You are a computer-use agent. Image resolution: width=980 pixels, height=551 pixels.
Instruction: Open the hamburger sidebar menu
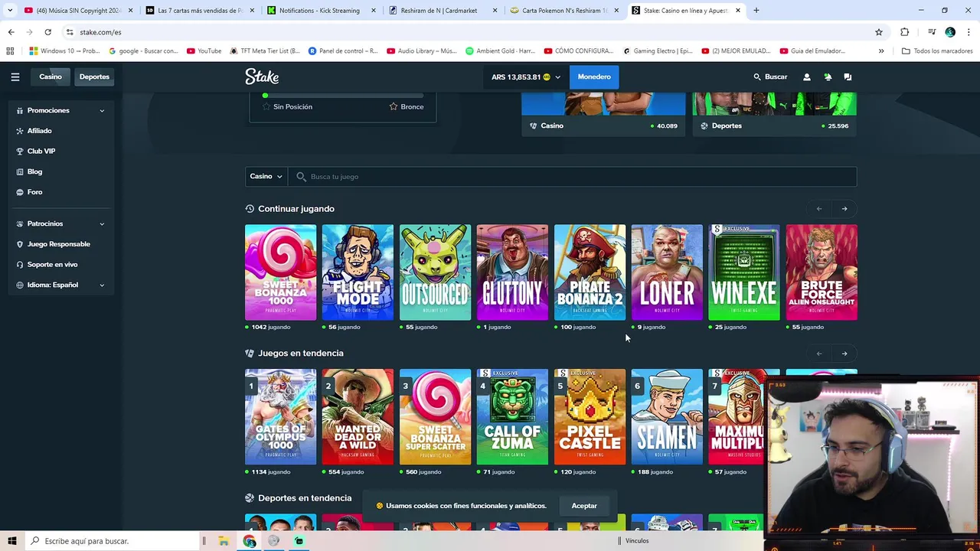(x=15, y=77)
